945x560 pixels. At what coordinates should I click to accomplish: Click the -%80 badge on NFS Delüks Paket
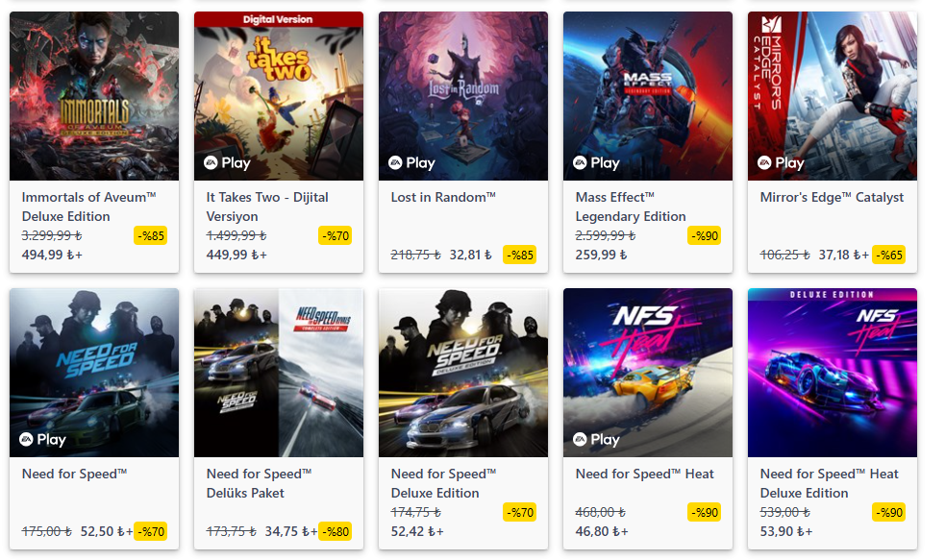pos(336,532)
